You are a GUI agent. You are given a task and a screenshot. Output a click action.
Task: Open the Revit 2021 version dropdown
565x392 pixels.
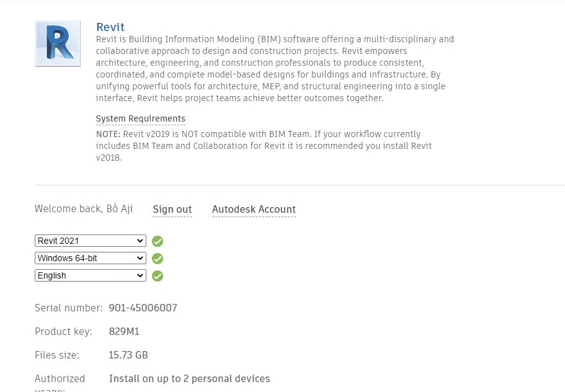tap(91, 241)
